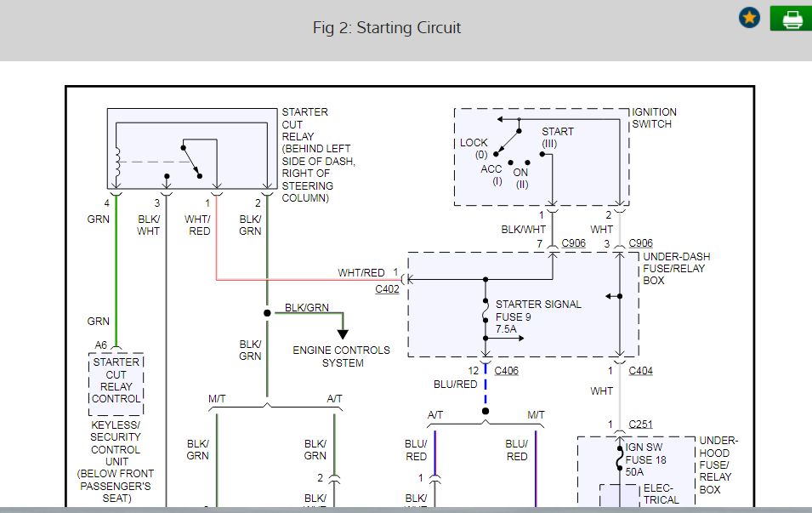The width and height of the screenshot is (812, 513).
Task: Click the LOCK (0) switch position
Action: pyautogui.click(x=474, y=148)
